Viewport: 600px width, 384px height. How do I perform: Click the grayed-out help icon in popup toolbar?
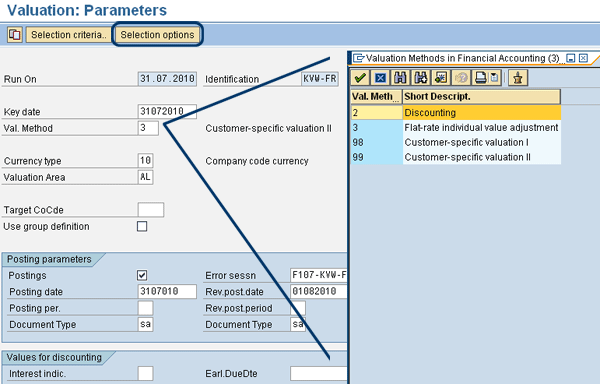coord(461,78)
